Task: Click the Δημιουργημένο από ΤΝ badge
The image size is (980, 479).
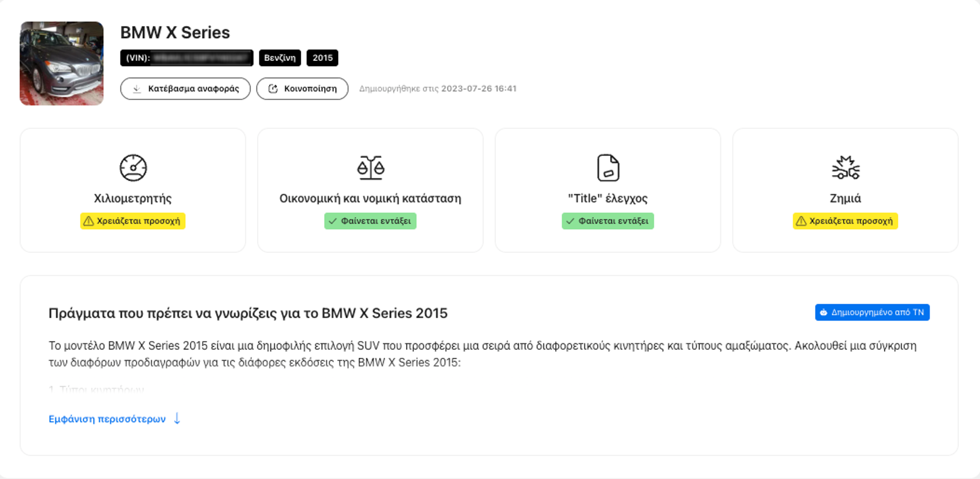Action: pos(872,312)
